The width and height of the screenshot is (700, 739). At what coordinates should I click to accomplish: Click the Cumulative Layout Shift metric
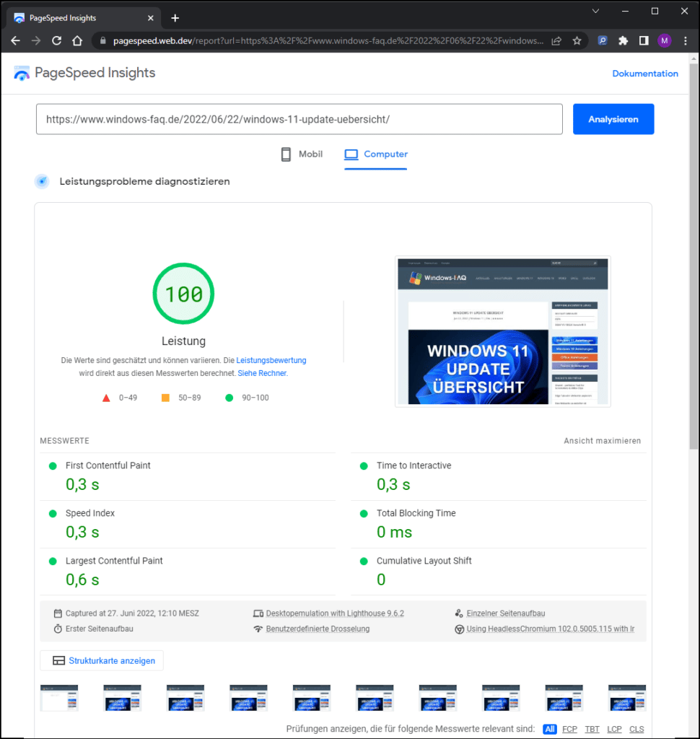(499, 572)
